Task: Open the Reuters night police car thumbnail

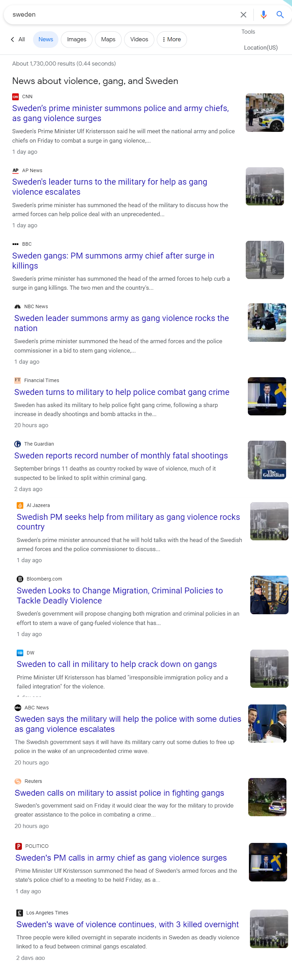Action: (x=267, y=797)
